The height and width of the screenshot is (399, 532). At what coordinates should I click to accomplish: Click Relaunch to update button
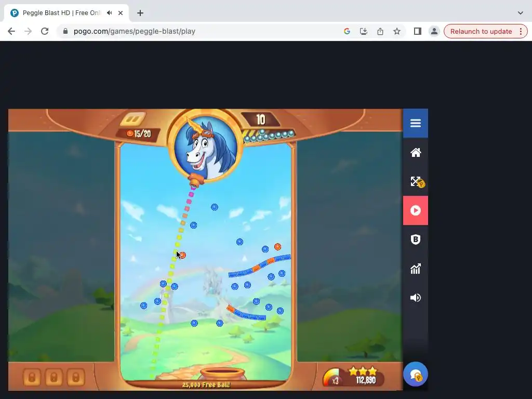[481, 31]
